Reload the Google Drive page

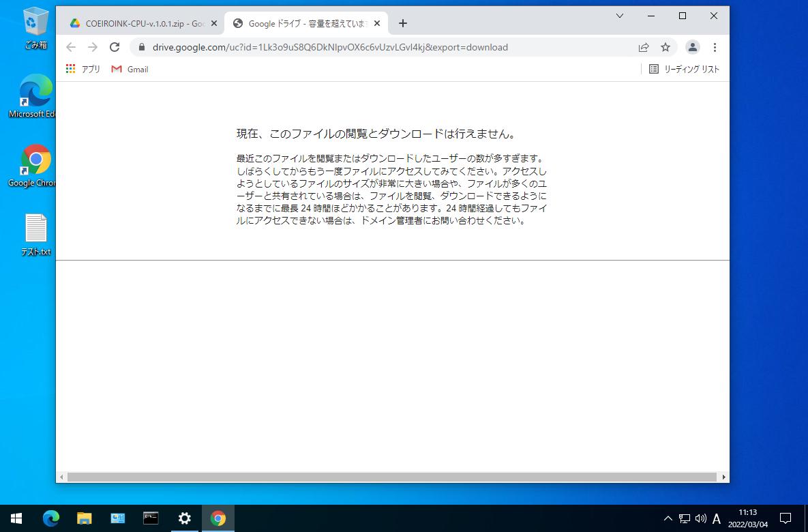[115, 48]
